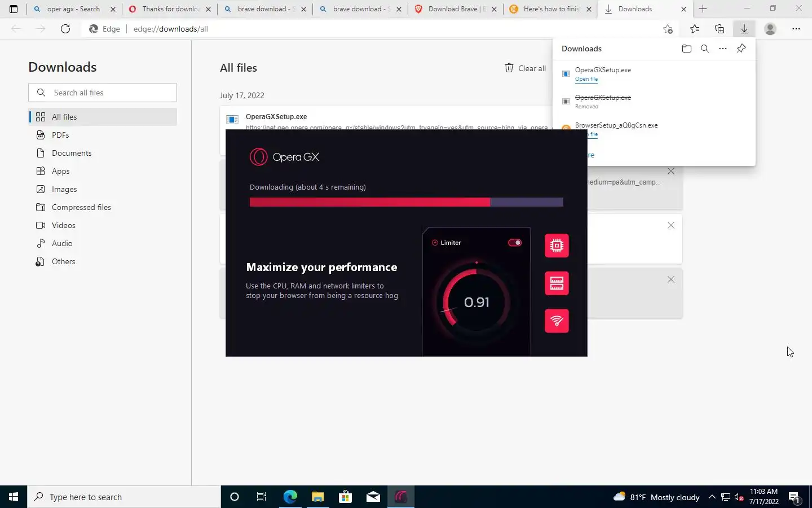
Task: Click Opera GX installer taskbar icon
Action: pos(401,497)
